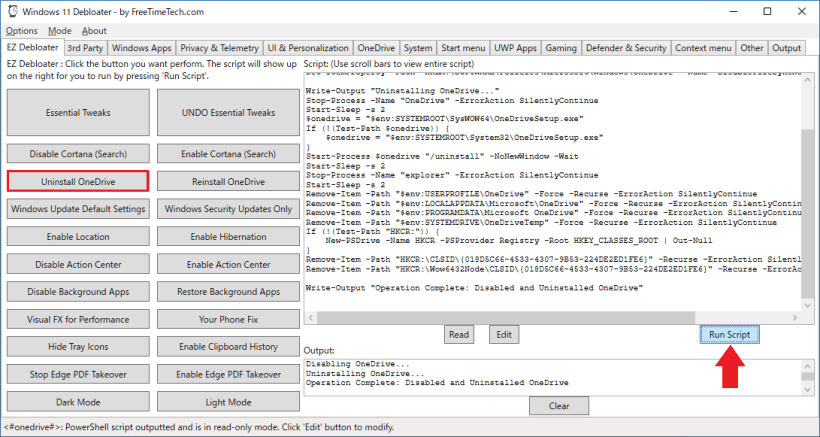Switch to the 3rd Party tab
The image size is (820, 437).
click(x=85, y=48)
